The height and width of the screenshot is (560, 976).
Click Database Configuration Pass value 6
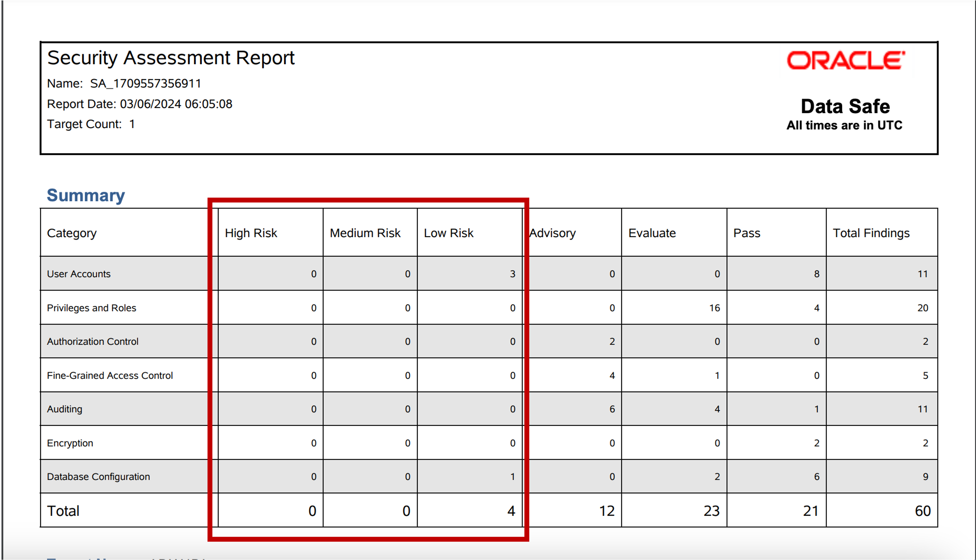(817, 477)
